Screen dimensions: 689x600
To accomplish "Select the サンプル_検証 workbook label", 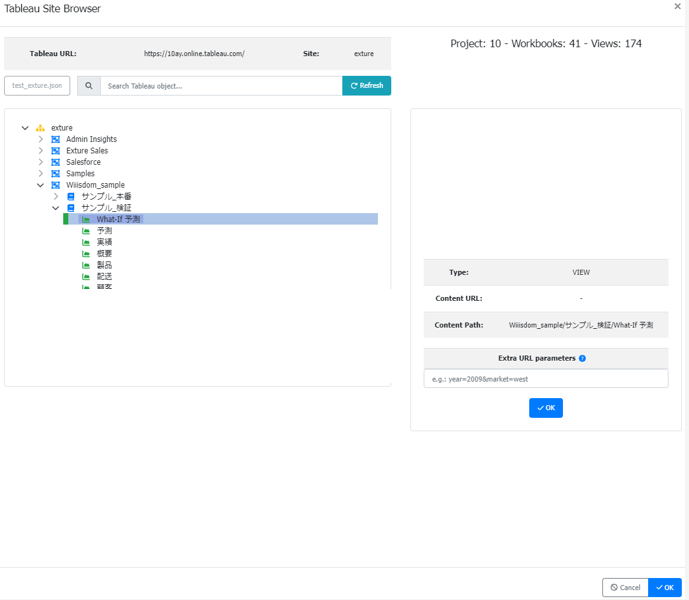I will point(106,208).
